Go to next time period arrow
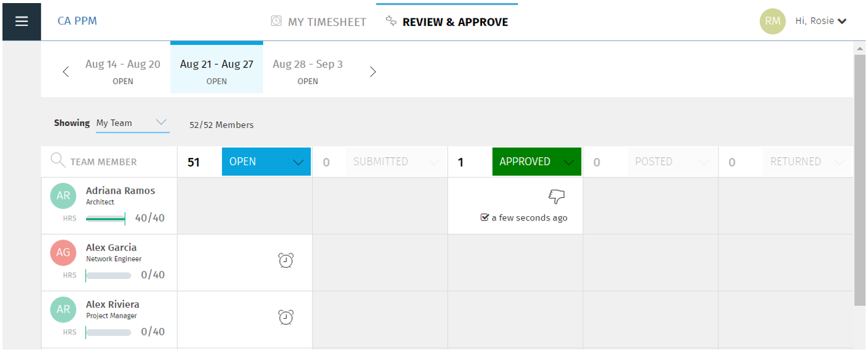Image resolution: width=868 pixels, height=352 pixels. [x=373, y=72]
